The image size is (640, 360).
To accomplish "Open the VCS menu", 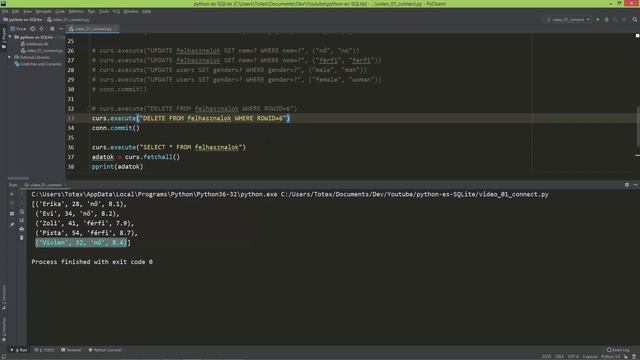I will [x=116, y=11].
